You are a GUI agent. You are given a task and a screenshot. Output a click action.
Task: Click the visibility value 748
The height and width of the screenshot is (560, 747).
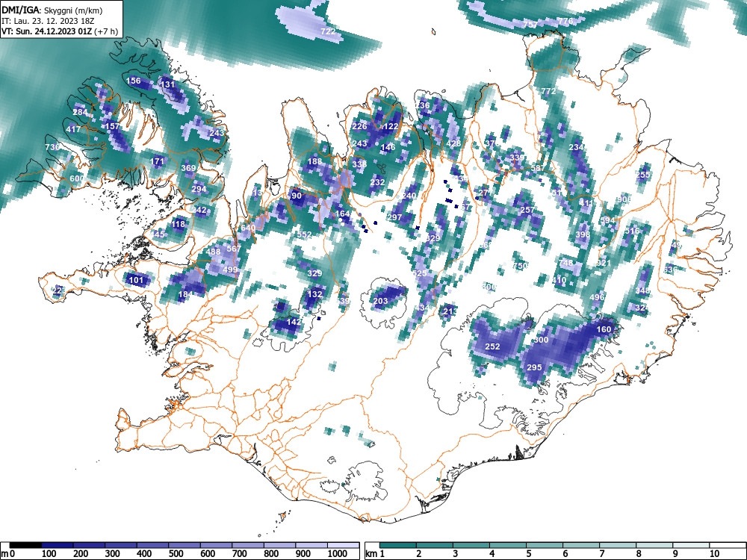click(565, 263)
